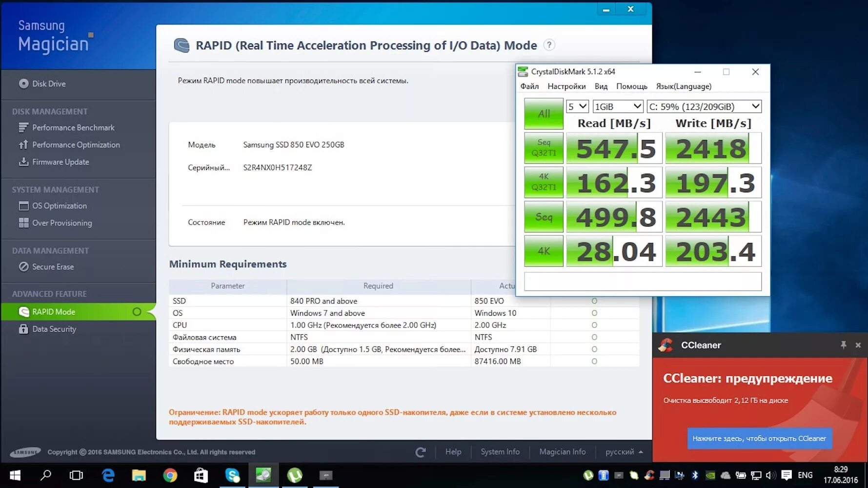This screenshot has height=488, width=868.
Task: Dismiss the CCleaner warning popup
Action: pyautogui.click(x=858, y=345)
